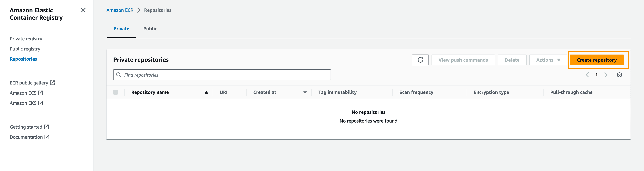Open Amazon ECS link
The height and width of the screenshot is (171, 644).
click(x=23, y=93)
